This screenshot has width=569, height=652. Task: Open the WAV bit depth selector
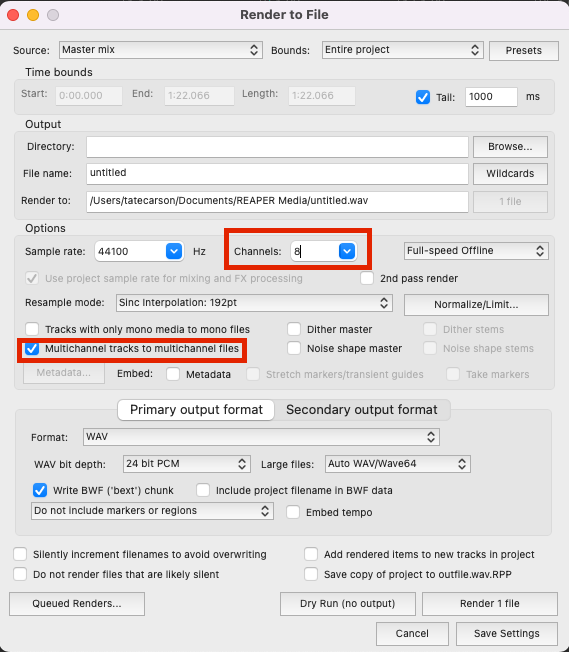point(187,464)
